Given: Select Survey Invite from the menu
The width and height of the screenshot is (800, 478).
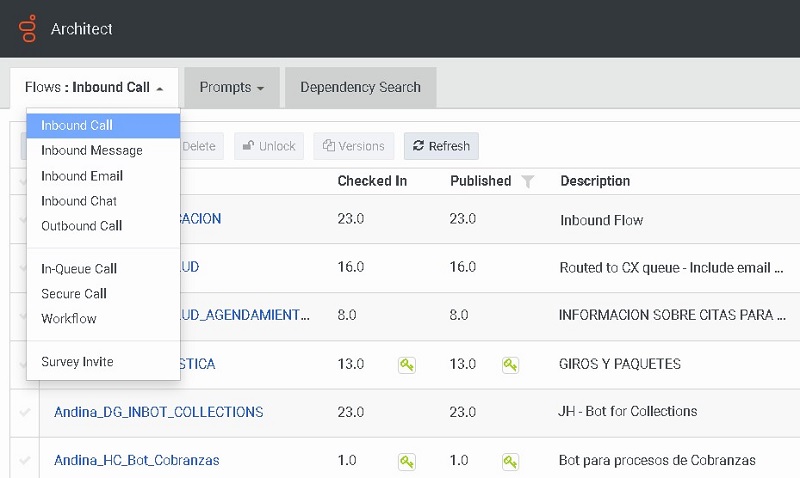Looking at the screenshot, I should click(103, 362).
